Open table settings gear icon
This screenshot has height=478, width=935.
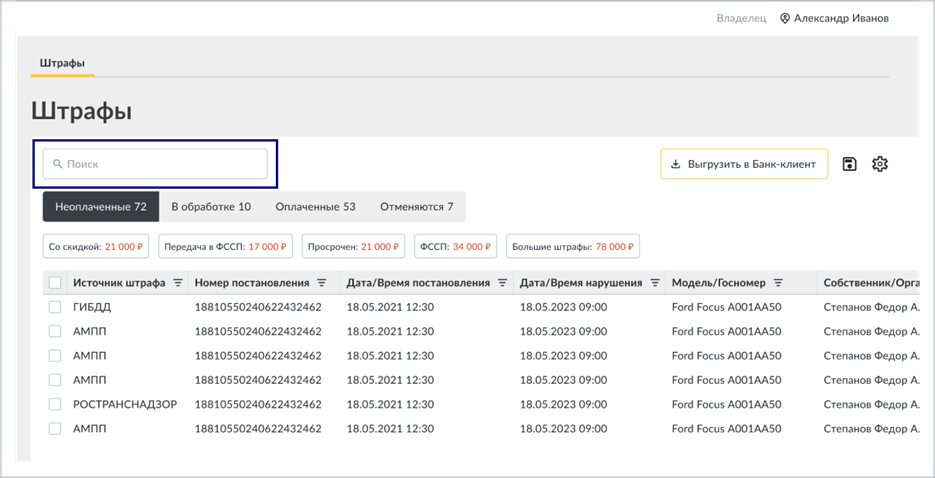point(880,164)
